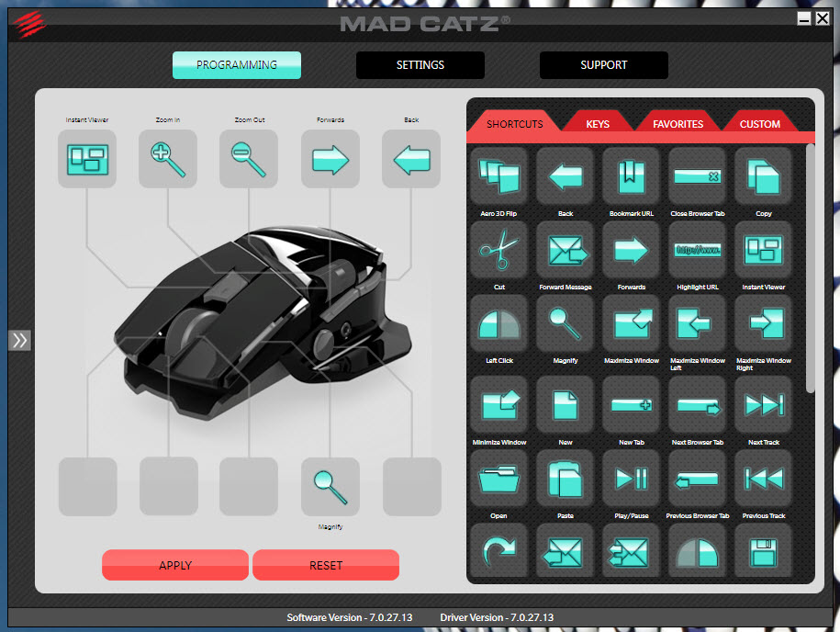
Task: Click the shortcuts list scrollbar
Action: point(810,268)
